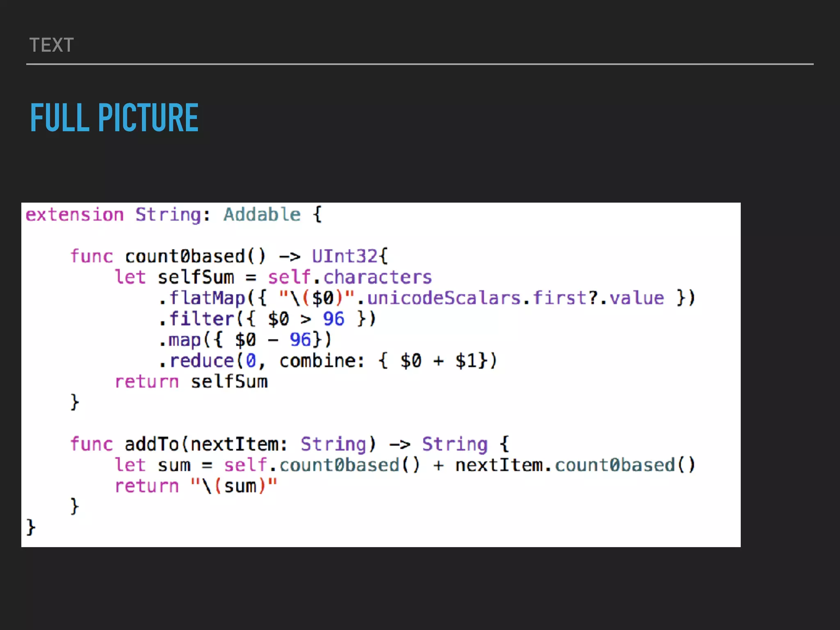This screenshot has height=630, width=840.
Task: Click the final closing brace of extension
Action: click(31, 527)
